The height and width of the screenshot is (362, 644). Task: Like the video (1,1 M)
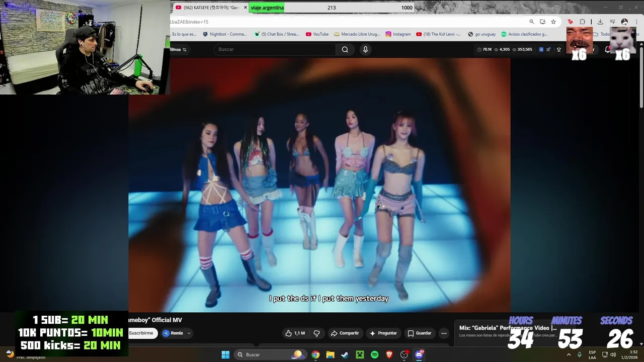coord(295,333)
